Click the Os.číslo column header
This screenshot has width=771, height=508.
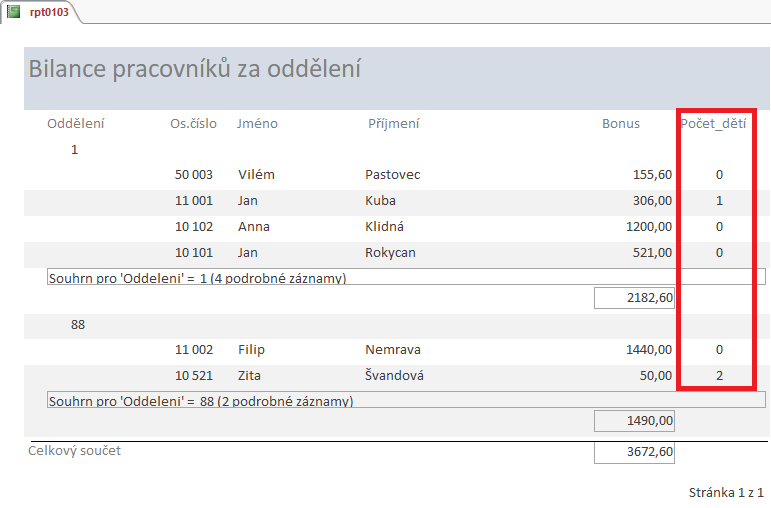point(193,123)
